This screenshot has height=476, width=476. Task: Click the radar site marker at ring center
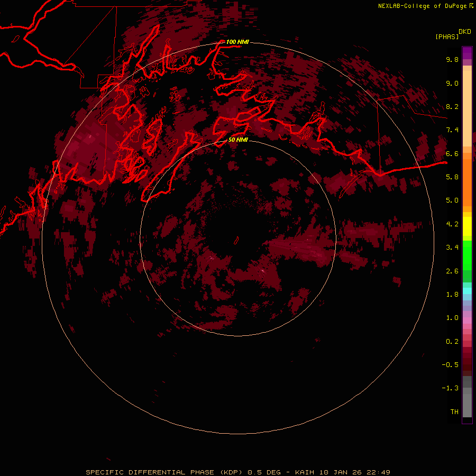point(236,241)
